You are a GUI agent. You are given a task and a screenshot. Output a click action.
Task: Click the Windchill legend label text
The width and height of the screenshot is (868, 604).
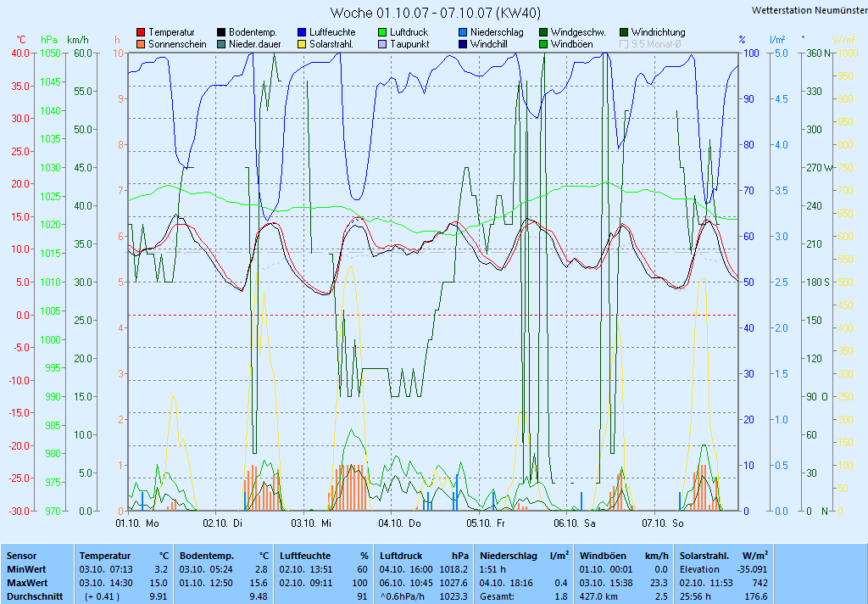[x=489, y=44]
